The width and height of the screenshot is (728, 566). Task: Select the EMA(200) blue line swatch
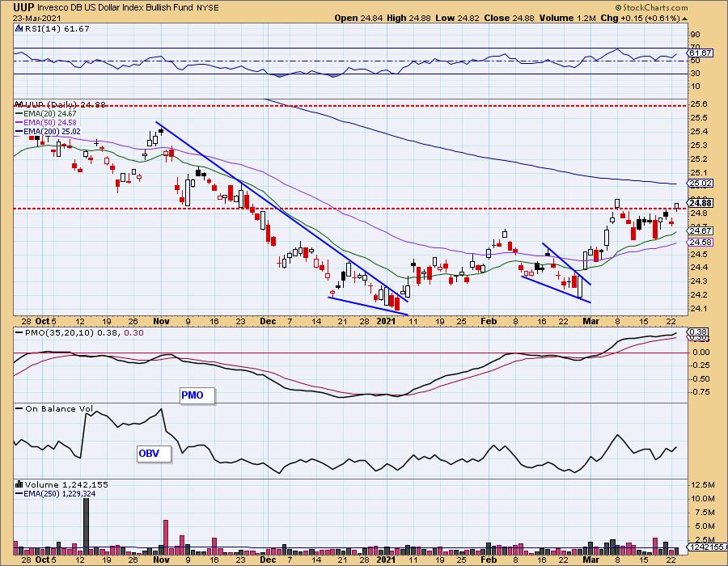(19, 132)
